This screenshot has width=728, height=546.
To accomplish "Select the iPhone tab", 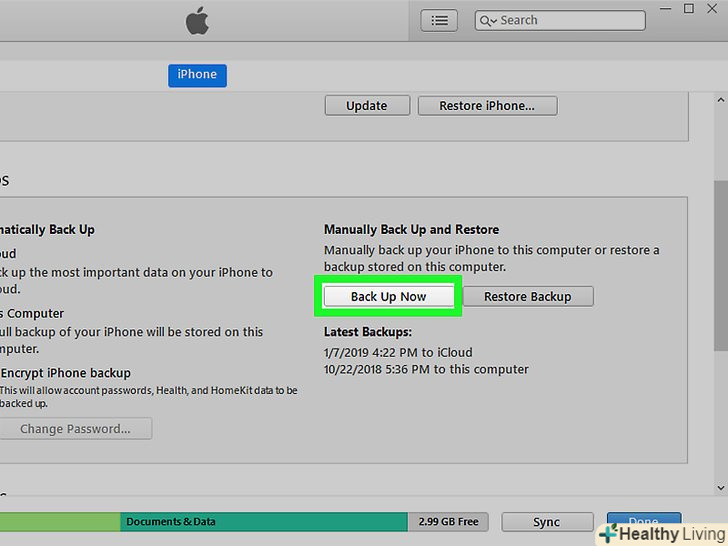I will 197,75.
